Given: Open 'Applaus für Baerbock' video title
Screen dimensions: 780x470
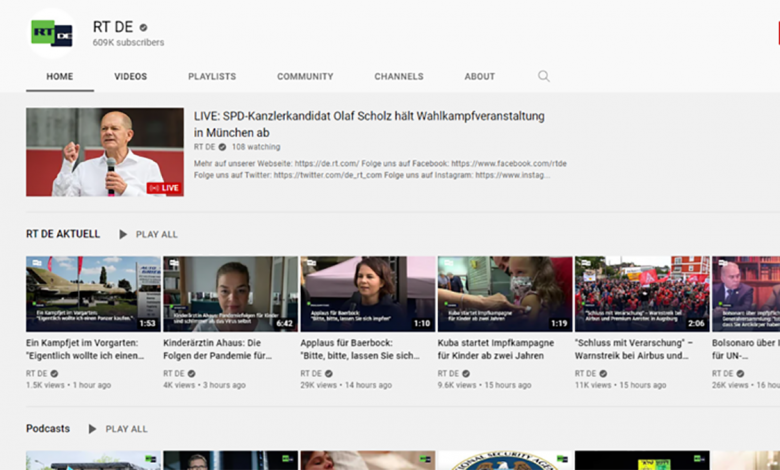Looking at the screenshot, I should click(x=360, y=349).
